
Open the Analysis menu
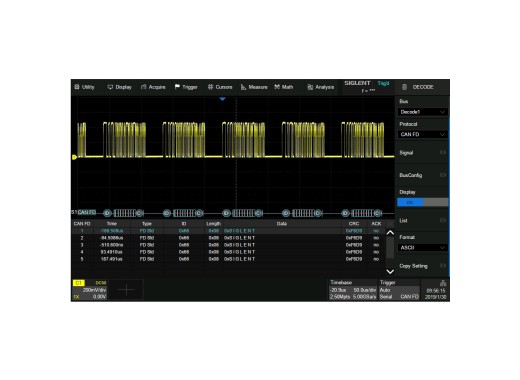(x=321, y=87)
